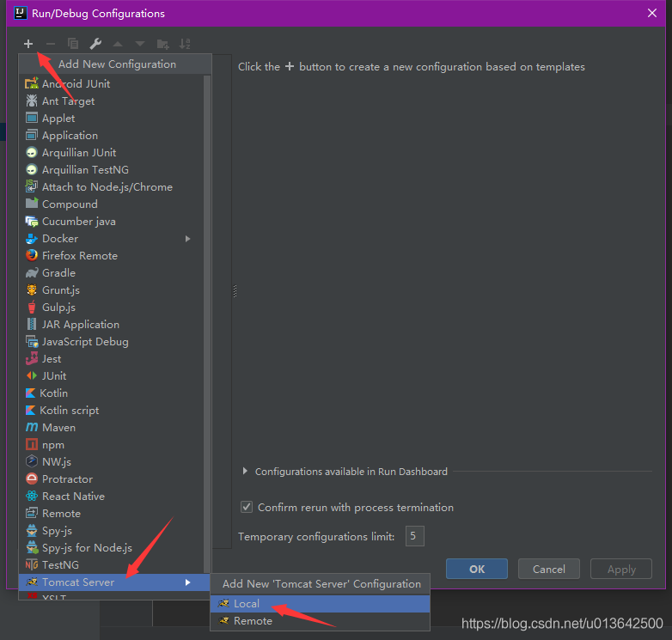Click the Protractor icon
Screen dimensions: 672x640
point(32,478)
